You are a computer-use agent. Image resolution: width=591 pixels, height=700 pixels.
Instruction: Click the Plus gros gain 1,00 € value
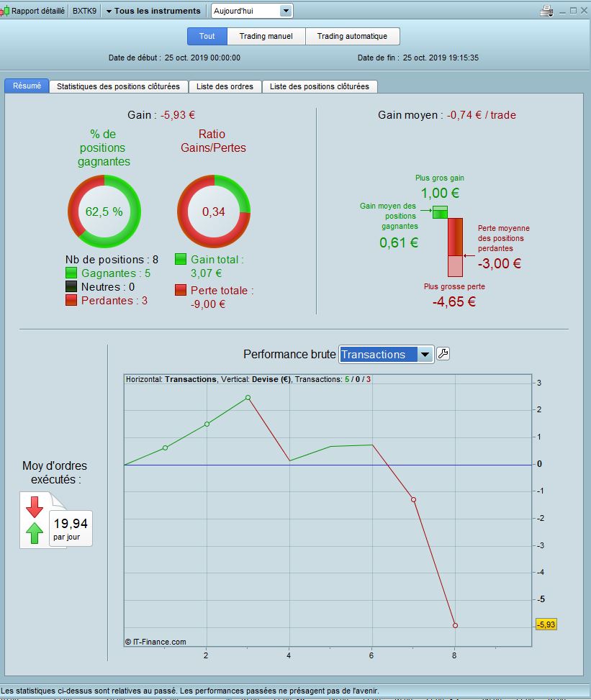(x=440, y=193)
